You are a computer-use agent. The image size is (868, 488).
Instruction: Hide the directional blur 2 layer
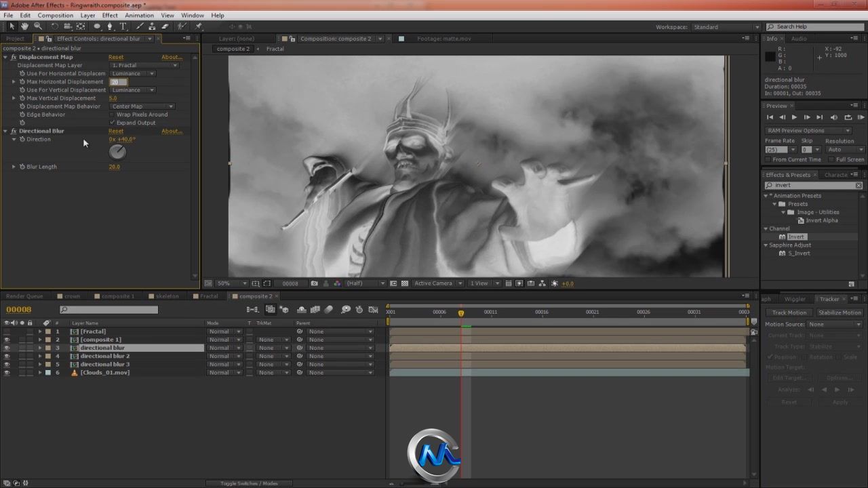tap(7, 356)
